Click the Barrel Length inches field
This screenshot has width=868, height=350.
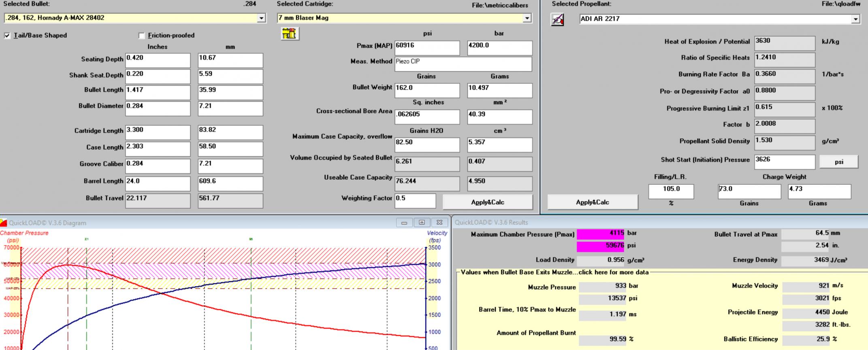coord(158,184)
